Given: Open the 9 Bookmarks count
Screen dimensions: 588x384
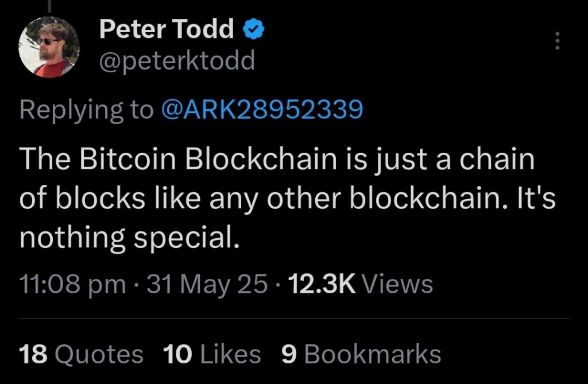Looking at the screenshot, I should click(x=361, y=354).
